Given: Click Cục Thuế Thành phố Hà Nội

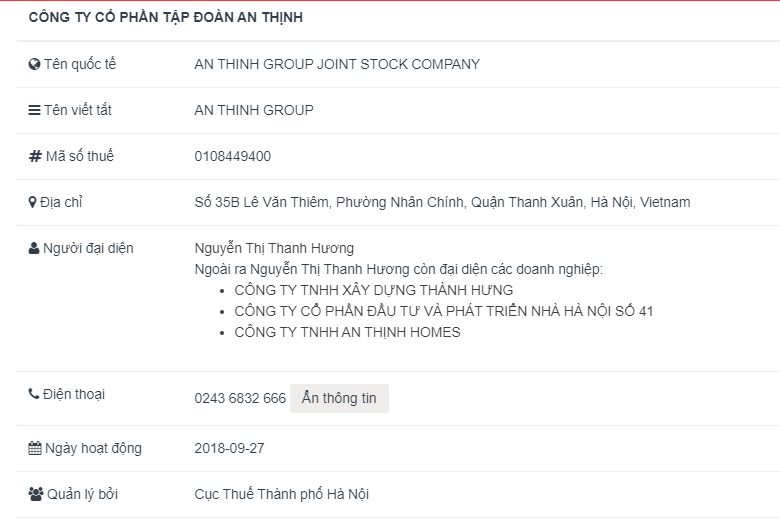Looking at the screenshot, I should pos(282,494).
